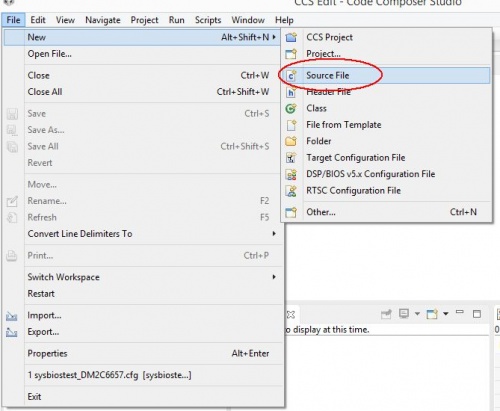This screenshot has width=500, height=411.
Task: Open the open console dropdown arrow
Action: point(446,314)
